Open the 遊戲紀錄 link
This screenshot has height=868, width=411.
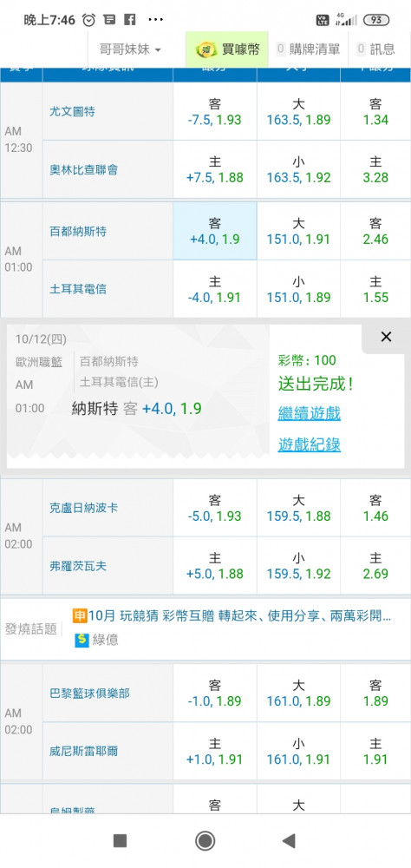click(x=310, y=444)
